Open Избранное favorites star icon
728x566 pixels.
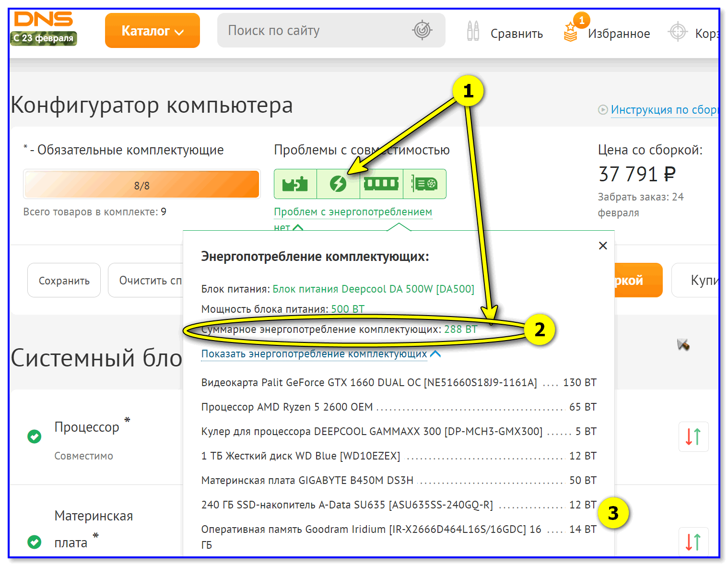[570, 33]
